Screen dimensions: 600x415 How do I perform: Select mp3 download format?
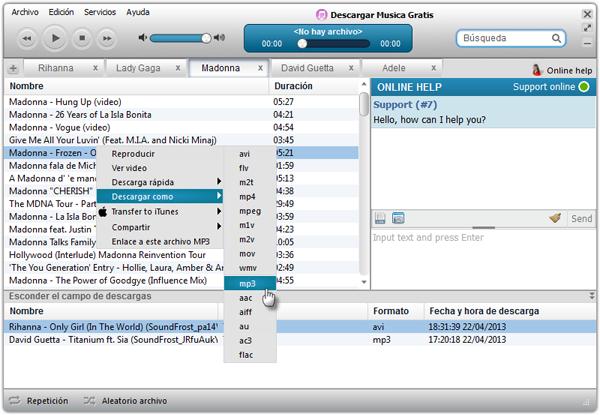pyautogui.click(x=250, y=283)
